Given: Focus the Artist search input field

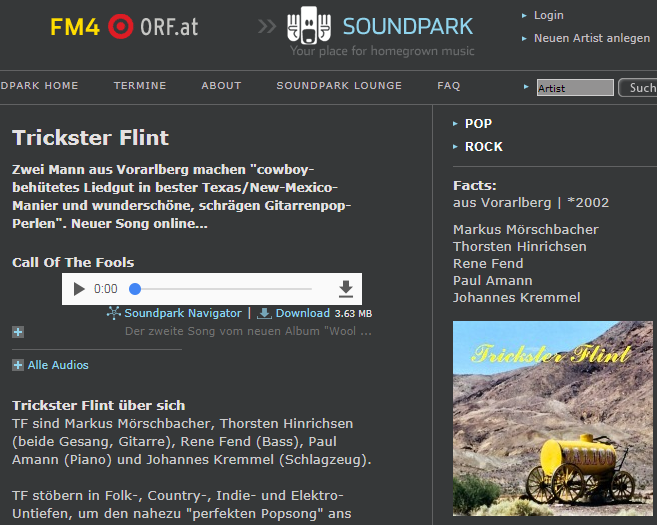Looking at the screenshot, I should coord(575,88).
